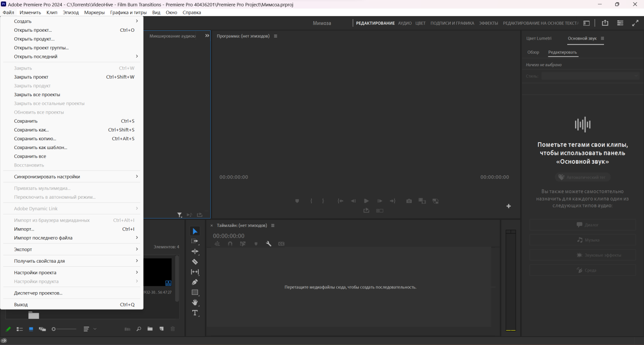The height and width of the screenshot is (345, 644).
Task: Open the Обзор tab in Essential Sound
Action: 533,52
